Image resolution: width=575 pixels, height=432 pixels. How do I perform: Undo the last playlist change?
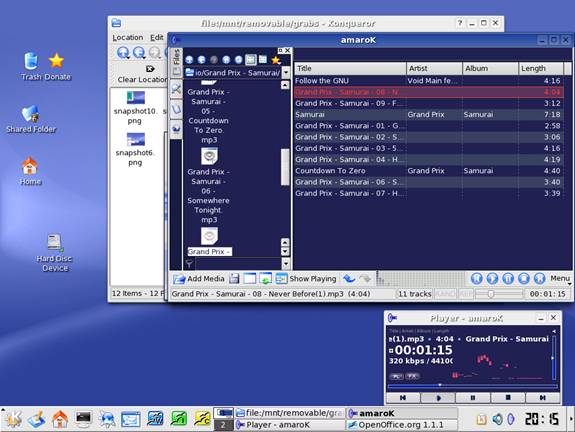[x=349, y=279]
